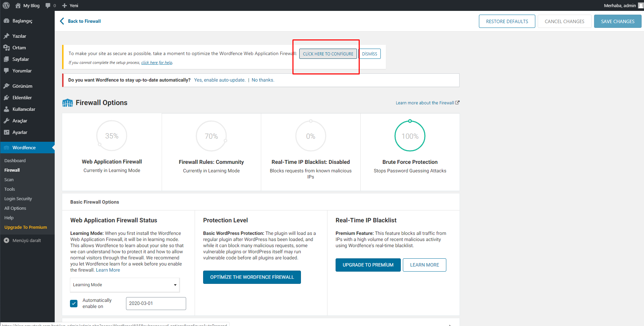
Task: Click the Web Application Firewall 35% progress circle
Action: pos(112,136)
